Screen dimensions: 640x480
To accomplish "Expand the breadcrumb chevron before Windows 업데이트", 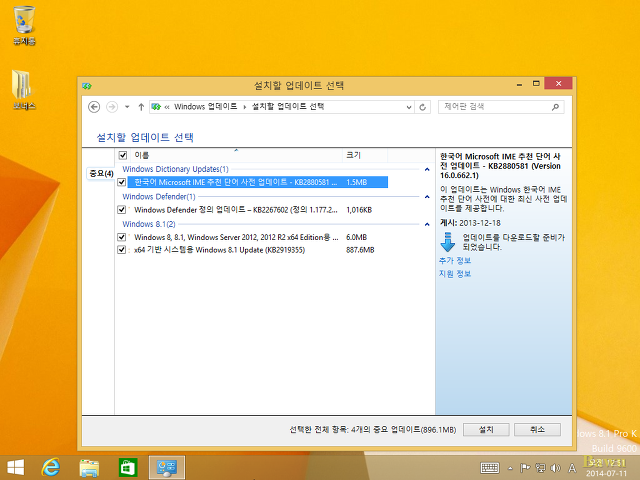I will pyautogui.click(x=167, y=107).
